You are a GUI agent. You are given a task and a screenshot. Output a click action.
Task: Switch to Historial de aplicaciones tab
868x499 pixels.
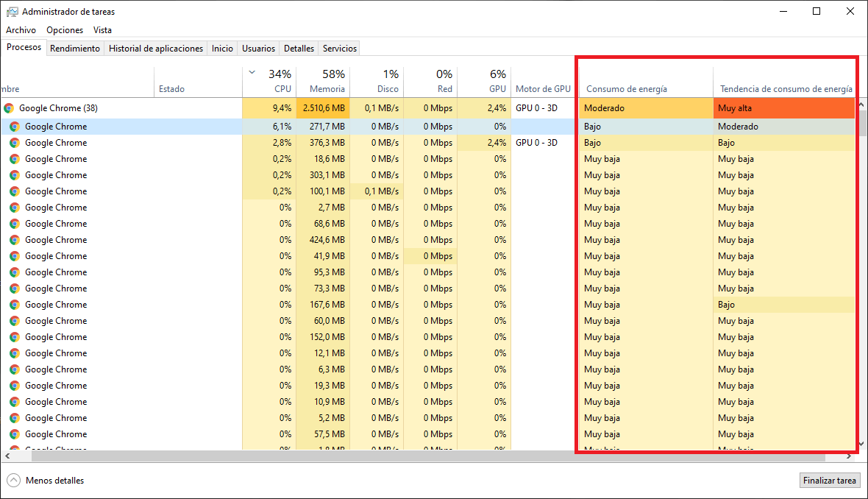pos(155,49)
